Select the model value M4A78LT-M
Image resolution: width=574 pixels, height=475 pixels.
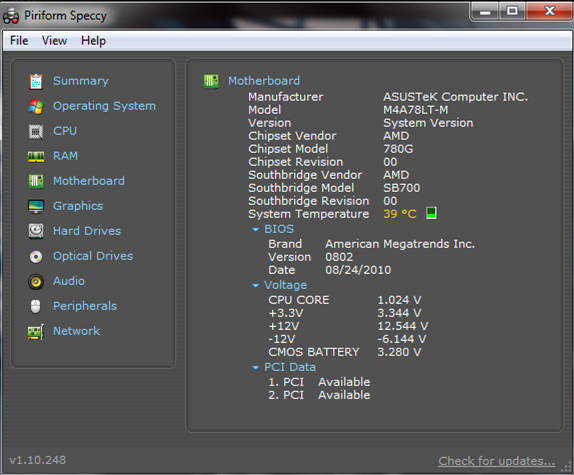tap(415, 110)
